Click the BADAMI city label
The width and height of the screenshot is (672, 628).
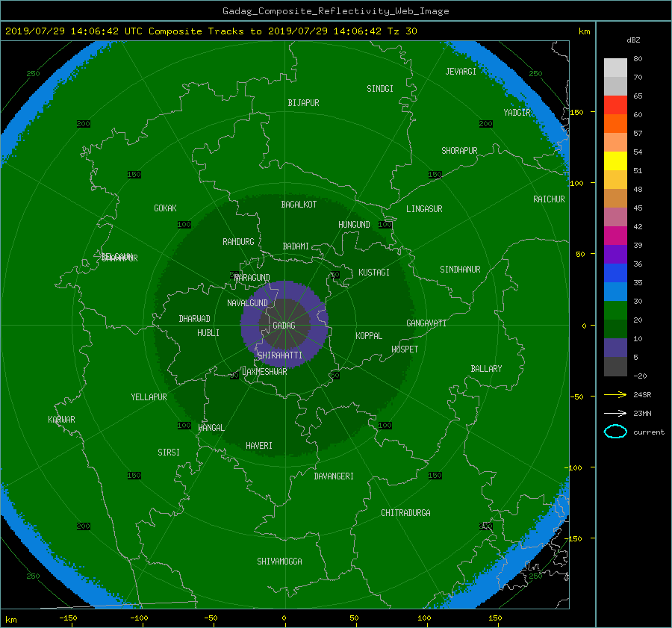tap(296, 246)
